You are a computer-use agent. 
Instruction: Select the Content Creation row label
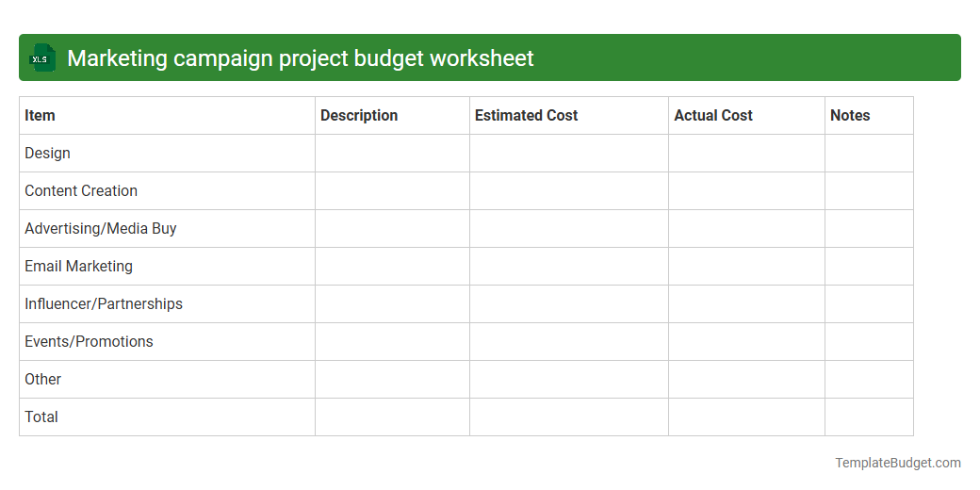(81, 190)
